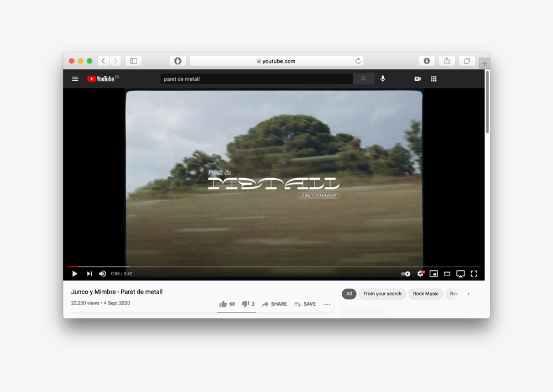Viewport: 553px width, 392px height.
Task: Open the create video camera icon
Action: pyautogui.click(x=418, y=79)
